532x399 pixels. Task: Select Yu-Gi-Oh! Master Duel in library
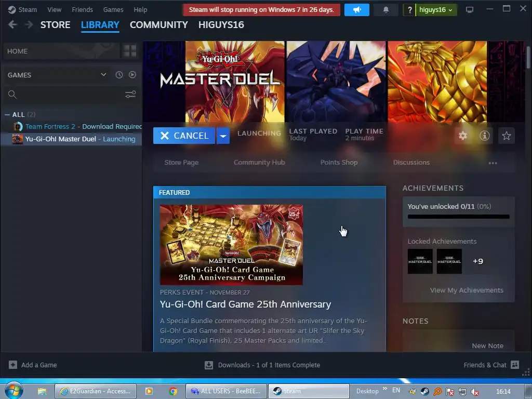(71, 139)
